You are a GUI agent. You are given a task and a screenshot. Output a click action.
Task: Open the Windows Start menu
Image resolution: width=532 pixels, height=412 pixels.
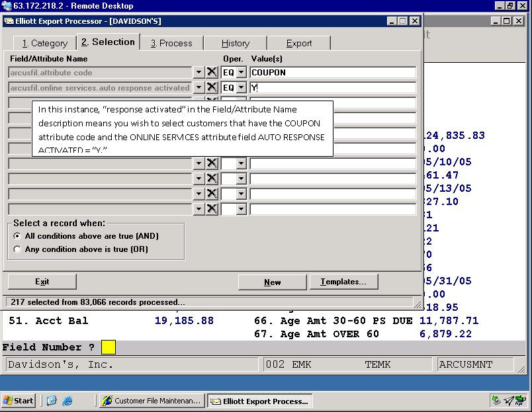(19, 401)
